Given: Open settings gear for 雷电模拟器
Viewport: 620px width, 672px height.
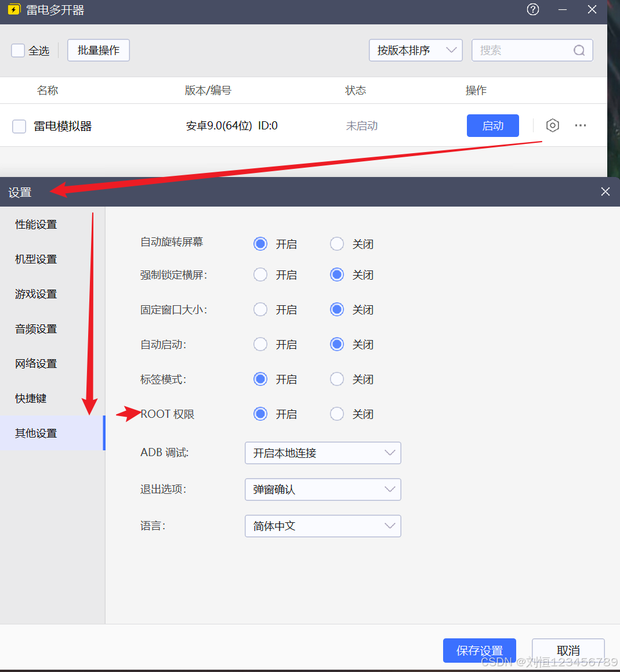Looking at the screenshot, I should 552,125.
